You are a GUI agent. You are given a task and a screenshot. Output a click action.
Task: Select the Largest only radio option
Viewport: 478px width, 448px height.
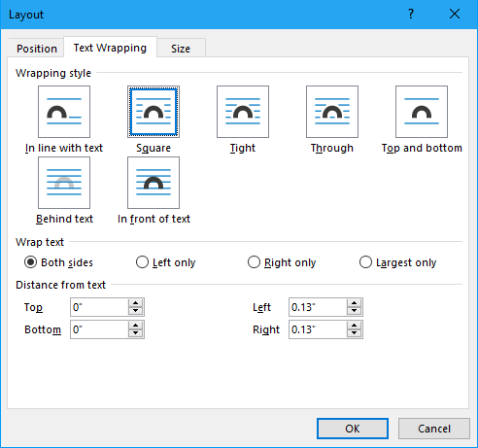[365, 262]
